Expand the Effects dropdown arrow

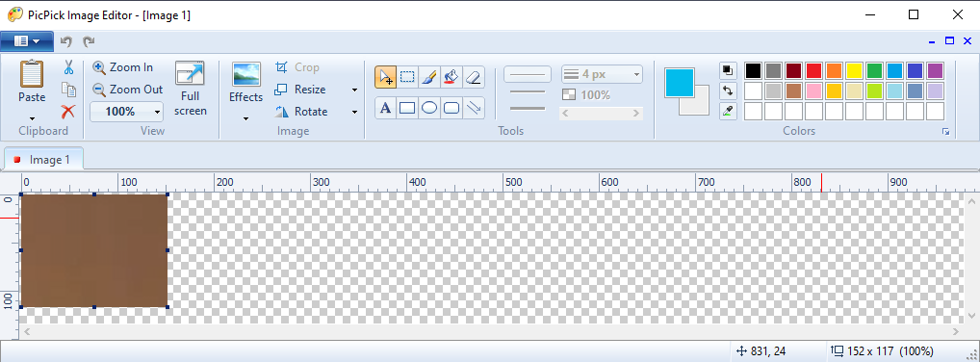(x=246, y=118)
